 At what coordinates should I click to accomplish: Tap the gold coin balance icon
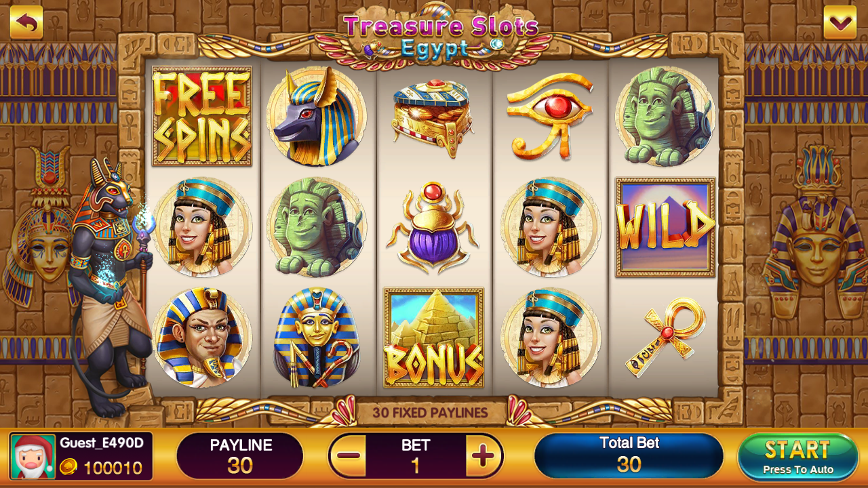(x=68, y=467)
